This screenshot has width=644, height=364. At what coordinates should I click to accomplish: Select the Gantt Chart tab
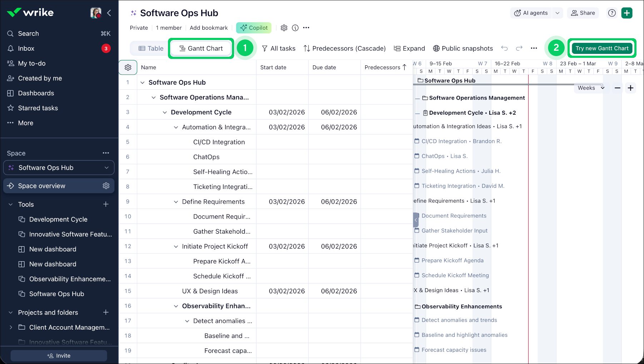click(x=201, y=49)
